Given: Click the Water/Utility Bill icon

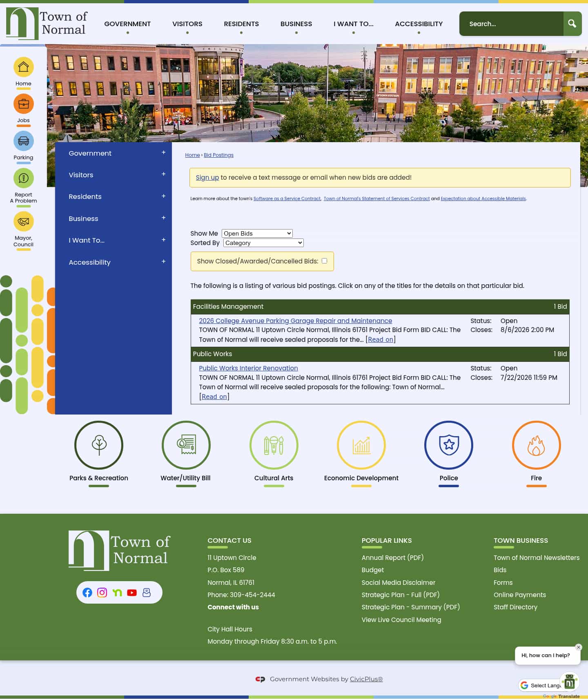Looking at the screenshot, I should [186, 445].
